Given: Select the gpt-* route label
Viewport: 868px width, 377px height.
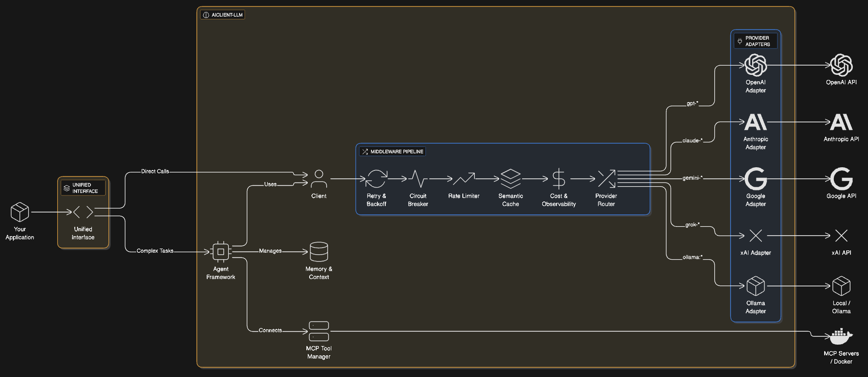Looking at the screenshot, I should [x=693, y=103].
